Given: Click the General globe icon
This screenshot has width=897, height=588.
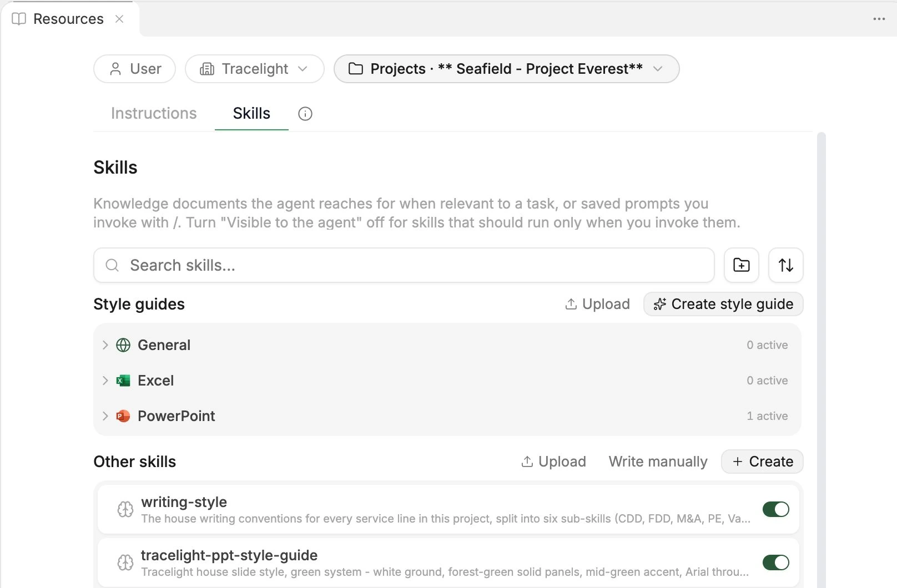Looking at the screenshot, I should click(x=123, y=345).
